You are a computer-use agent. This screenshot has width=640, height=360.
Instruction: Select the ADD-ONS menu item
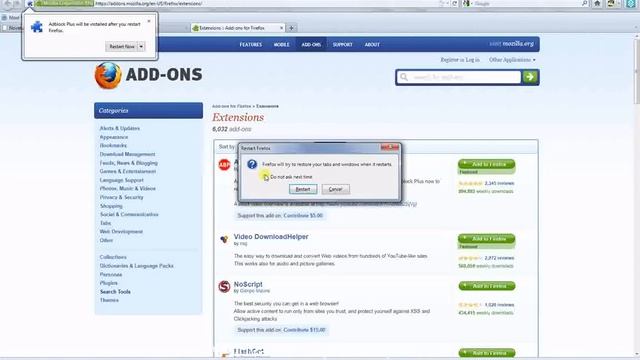tap(311, 44)
